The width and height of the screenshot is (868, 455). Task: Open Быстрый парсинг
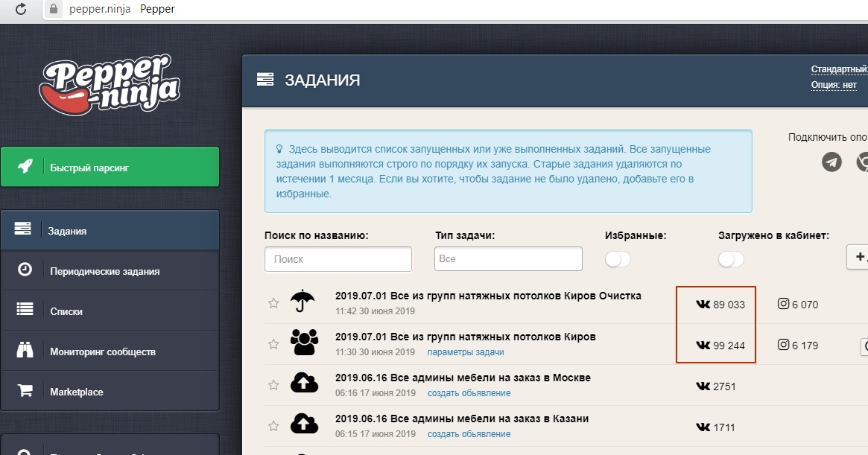point(110,167)
